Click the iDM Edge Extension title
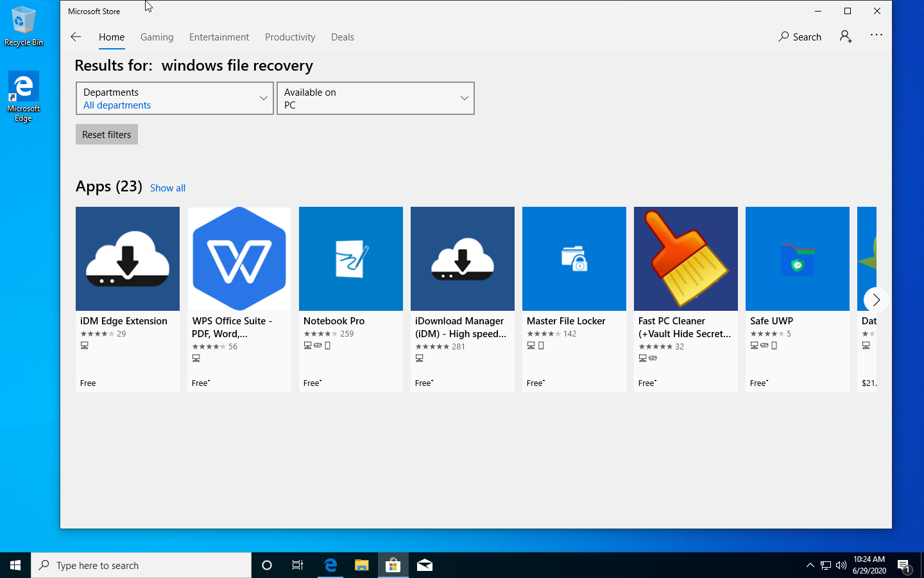The width and height of the screenshot is (924, 578). click(124, 321)
